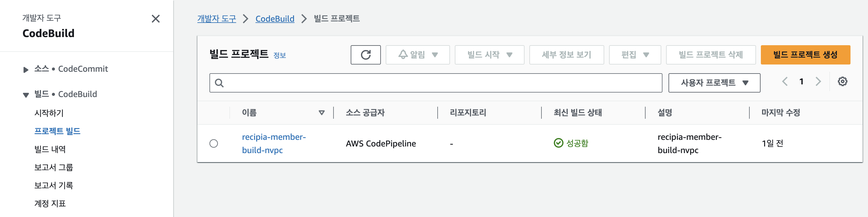
Task: Collapse the 빌드 CodeBuild section in sidebar
Action: click(x=26, y=94)
